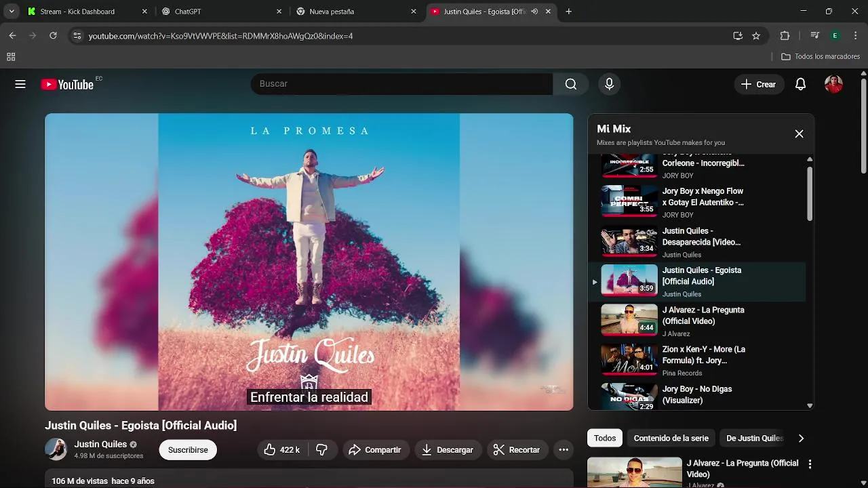This screenshot has height=488, width=868.
Task: Close the Mi Mix playlist panel
Action: [799, 134]
